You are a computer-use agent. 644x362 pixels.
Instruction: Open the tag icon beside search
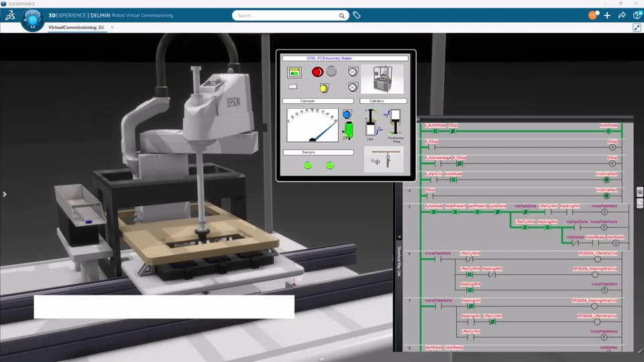tap(356, 15)
